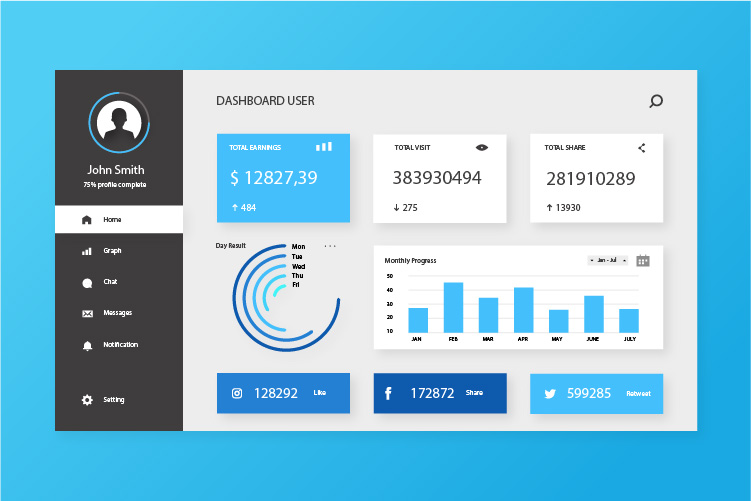The height and width of the screenshot is (501, 751).
Task: Click the Facebook icon on the Share card
Action: pyautogui.click(x=388, y=394)
